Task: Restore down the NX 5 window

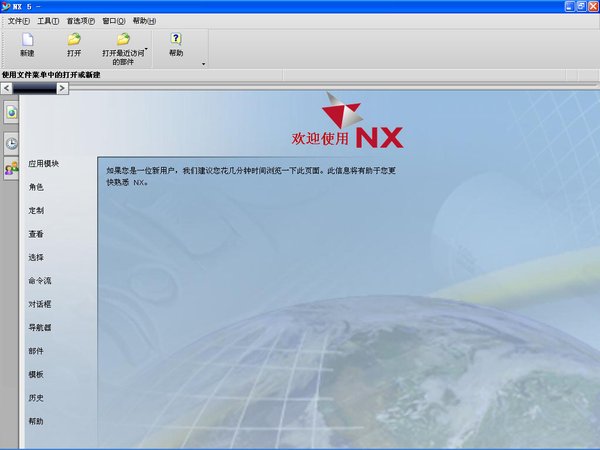Action: 581,7
